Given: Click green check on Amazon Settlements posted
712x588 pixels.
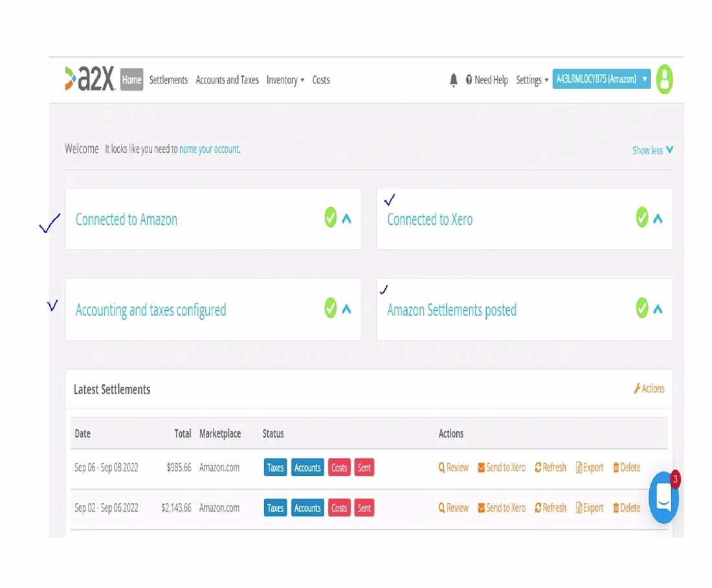Looking at the screenshot, I should pos(642,308).
